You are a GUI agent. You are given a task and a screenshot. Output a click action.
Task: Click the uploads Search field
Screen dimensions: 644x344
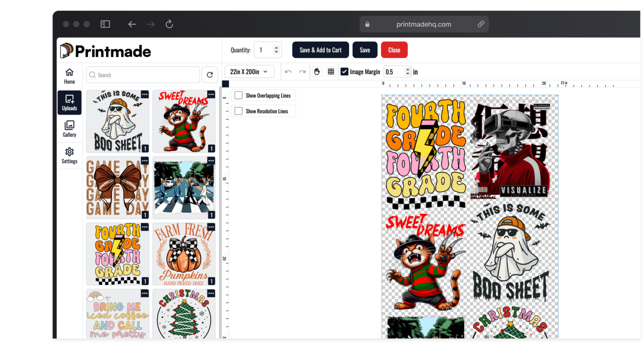point(143,75)
